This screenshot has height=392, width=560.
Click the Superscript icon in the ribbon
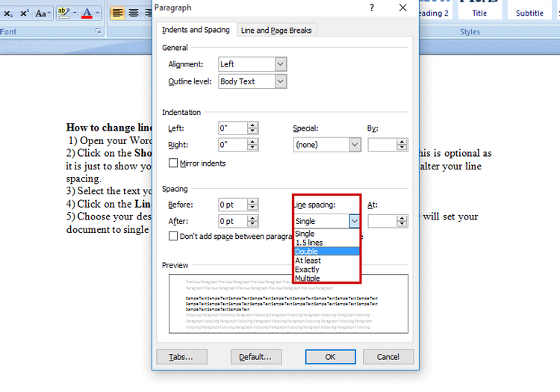coord(25,13)
